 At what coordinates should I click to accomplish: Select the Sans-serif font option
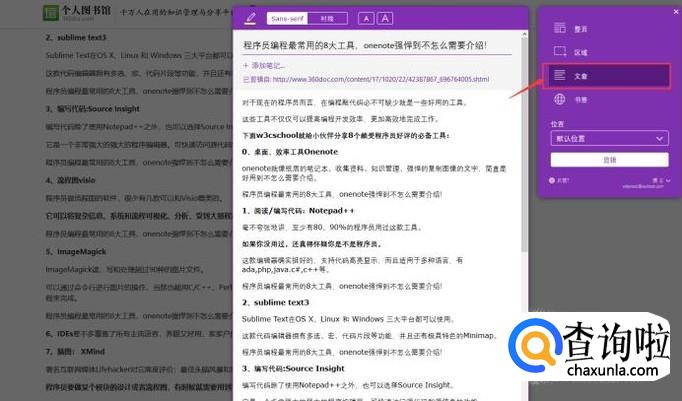288,18
